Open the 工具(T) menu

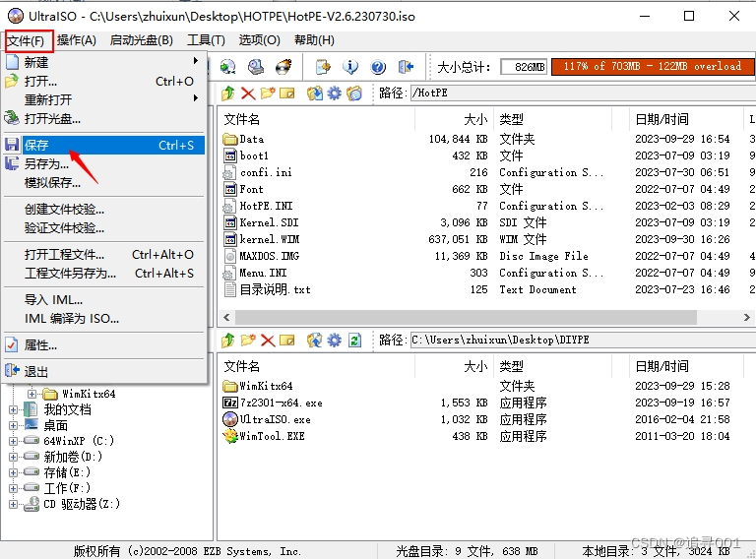(206, 40)
